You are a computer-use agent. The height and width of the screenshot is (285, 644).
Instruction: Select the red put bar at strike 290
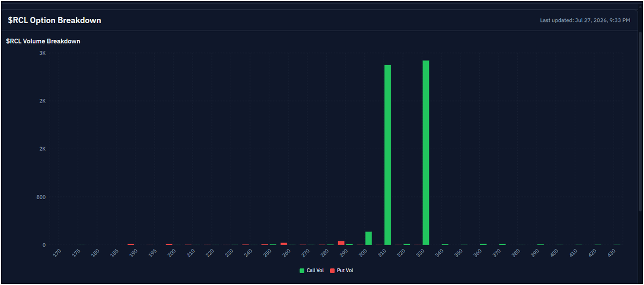[x=341, y=243]
